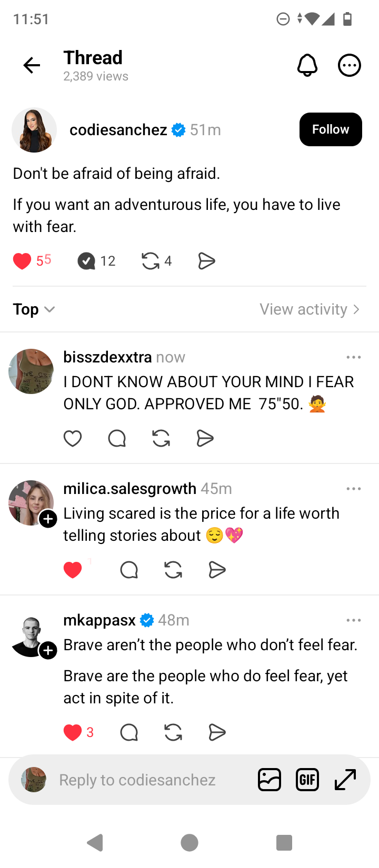Open three-dot menu on mkappasx reply
This screenshot has height=868, width=379.
(354, 620)
